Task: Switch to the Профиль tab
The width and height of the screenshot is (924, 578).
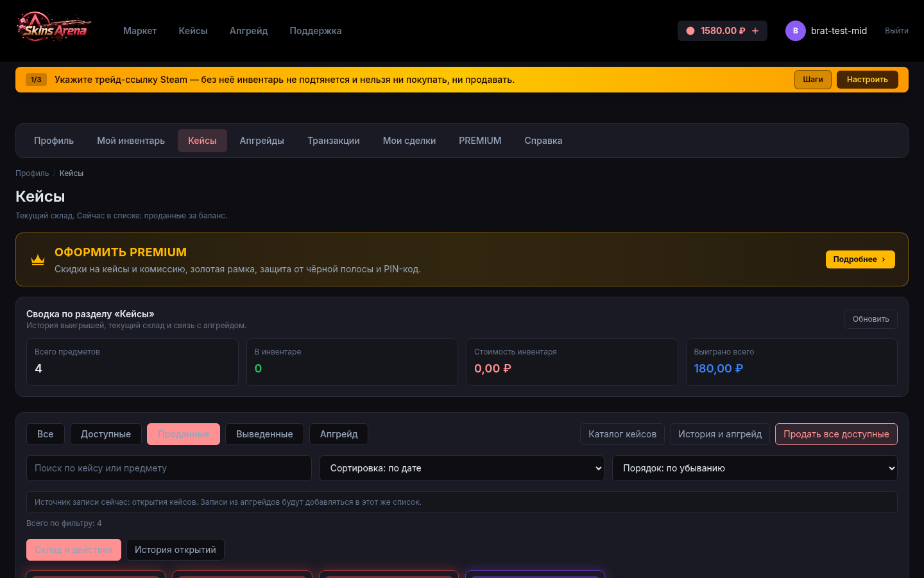Action: 54,141
